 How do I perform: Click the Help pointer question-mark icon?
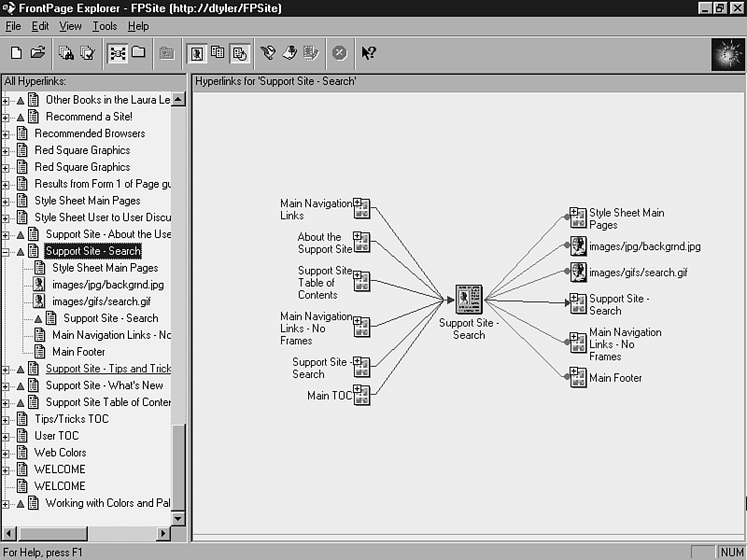pos(369,53)
